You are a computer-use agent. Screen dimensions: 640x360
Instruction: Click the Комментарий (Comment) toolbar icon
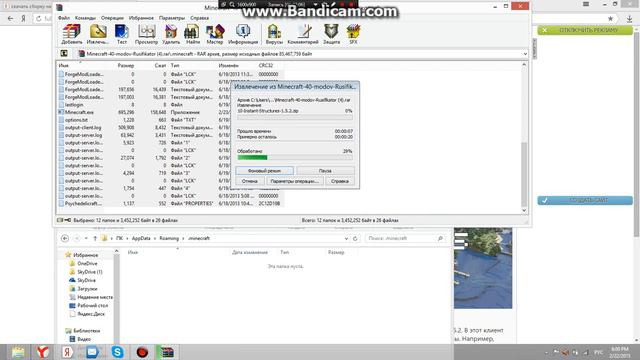303,34
